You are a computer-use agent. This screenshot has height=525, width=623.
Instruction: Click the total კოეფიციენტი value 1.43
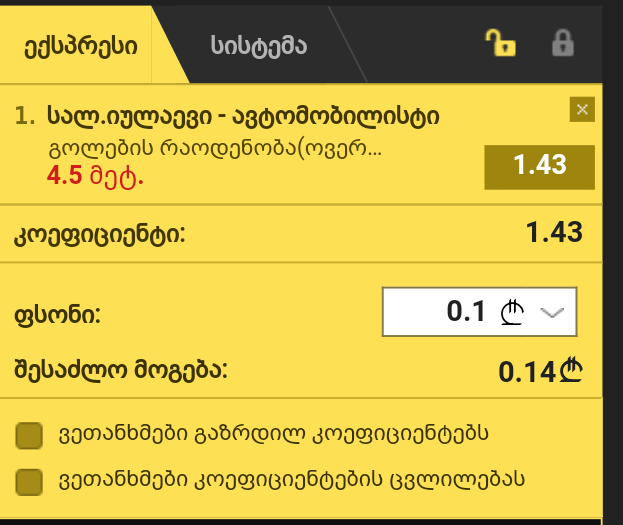coord(554,232)
